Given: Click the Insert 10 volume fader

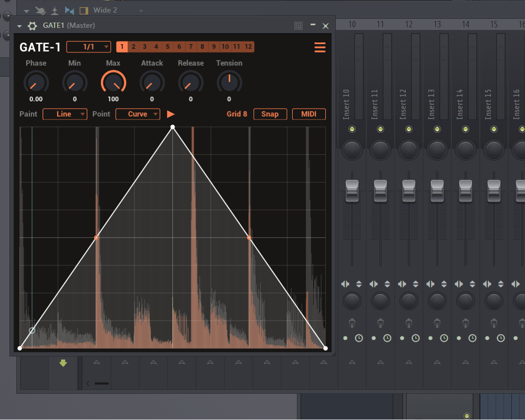Looking at the screenshot, I should [352, 191].
